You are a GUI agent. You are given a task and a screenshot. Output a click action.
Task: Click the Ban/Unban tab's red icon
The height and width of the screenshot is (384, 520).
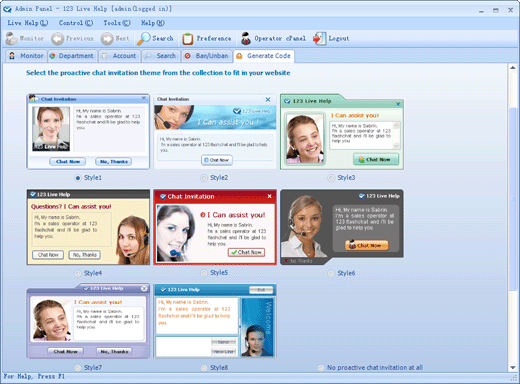click(188, 56)
